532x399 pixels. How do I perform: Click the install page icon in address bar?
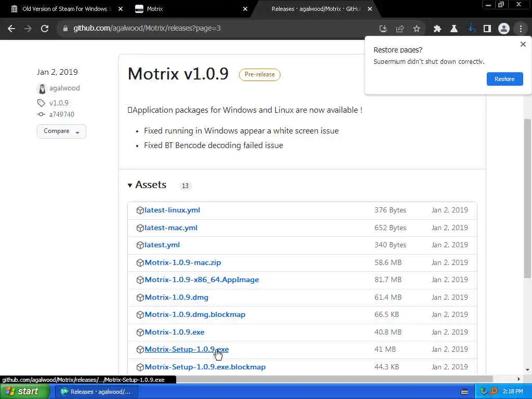(383, 29)
